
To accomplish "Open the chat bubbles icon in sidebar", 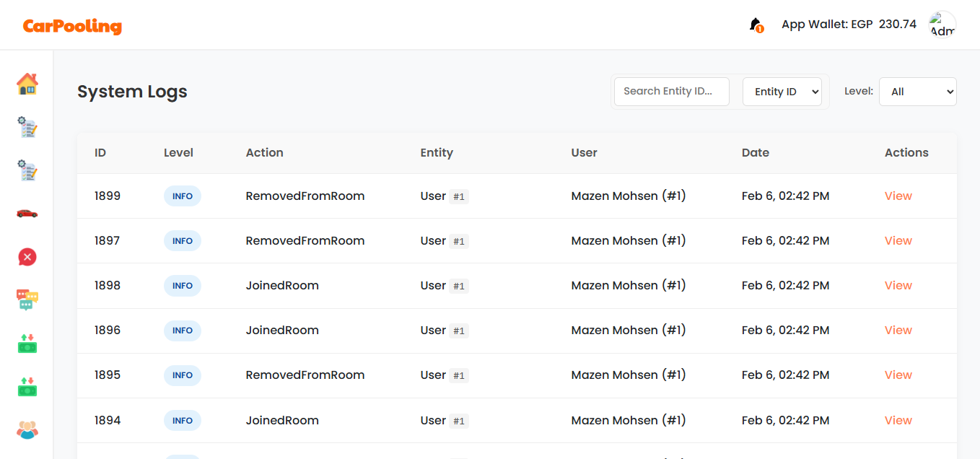I will coord(27,300).
